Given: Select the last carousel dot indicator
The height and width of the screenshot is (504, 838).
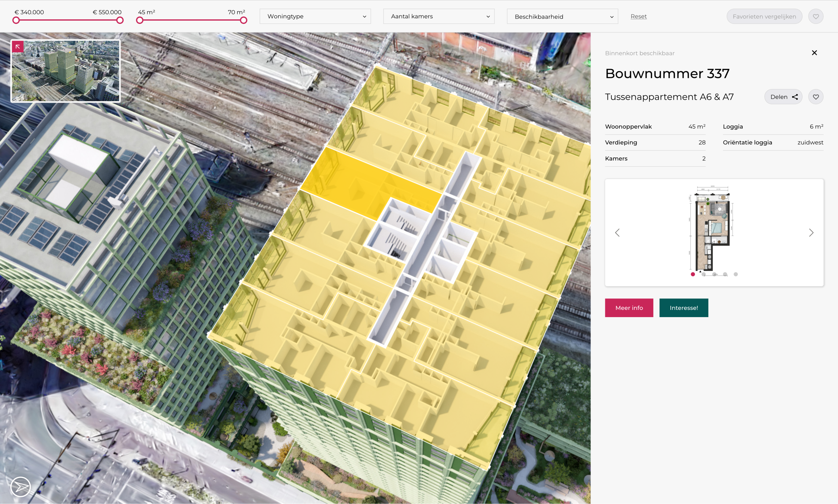Looking at the screenshot, I should pos(736,274).
